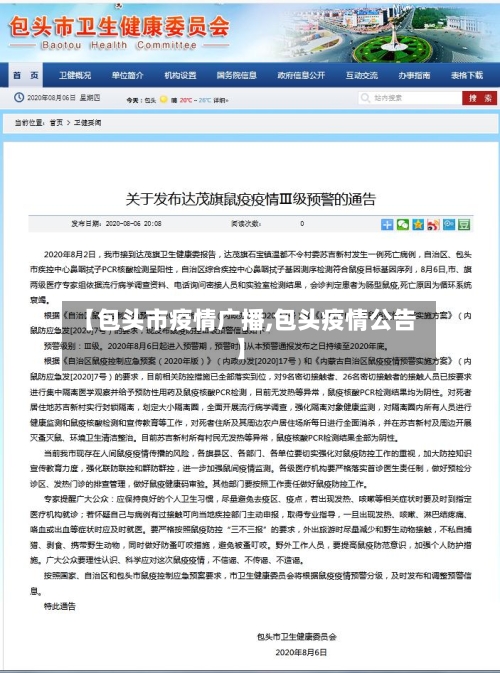Click the 特此通告 closing line
The image size is (500, 673).
(60, 606)
